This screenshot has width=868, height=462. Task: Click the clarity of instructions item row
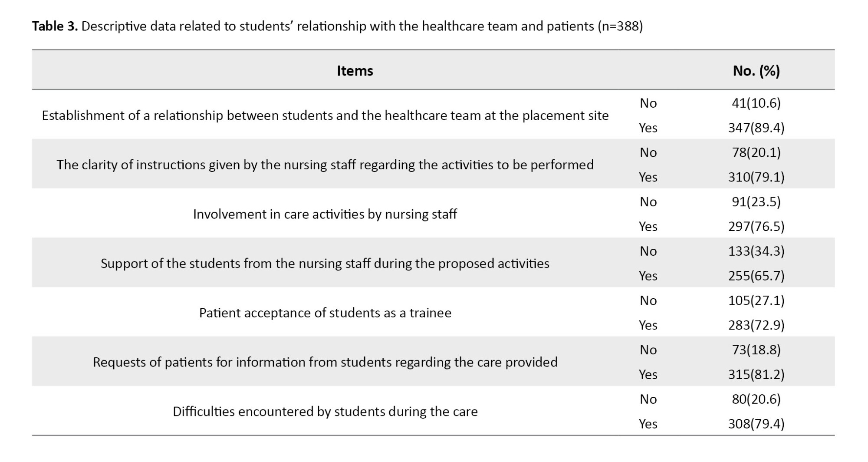click(x=325, y=165)
